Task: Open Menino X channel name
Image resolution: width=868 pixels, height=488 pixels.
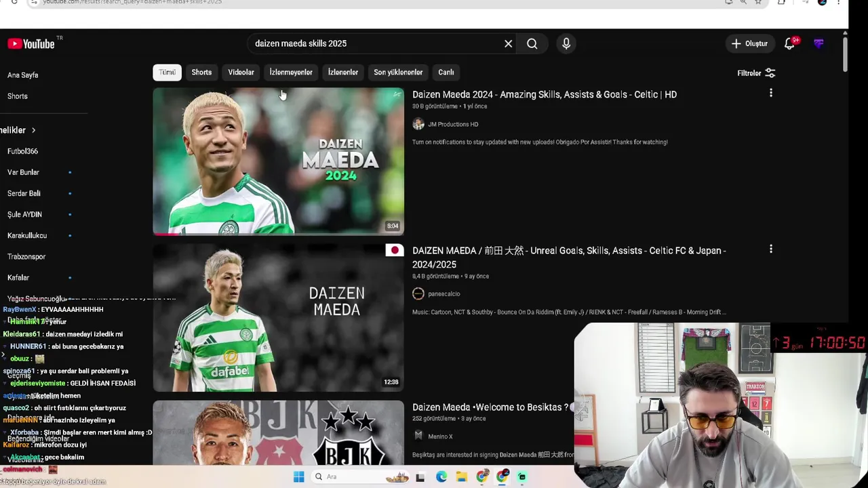Action: pos(441,436)
